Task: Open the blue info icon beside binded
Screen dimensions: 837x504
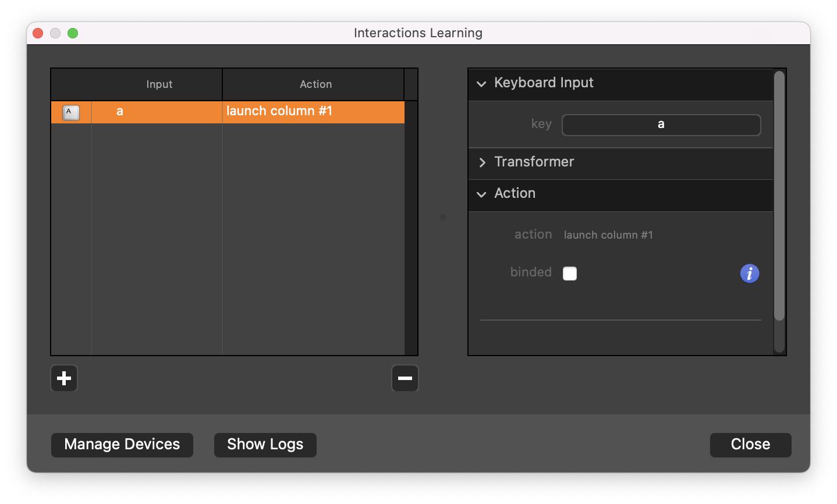Action: click(749, 273)
